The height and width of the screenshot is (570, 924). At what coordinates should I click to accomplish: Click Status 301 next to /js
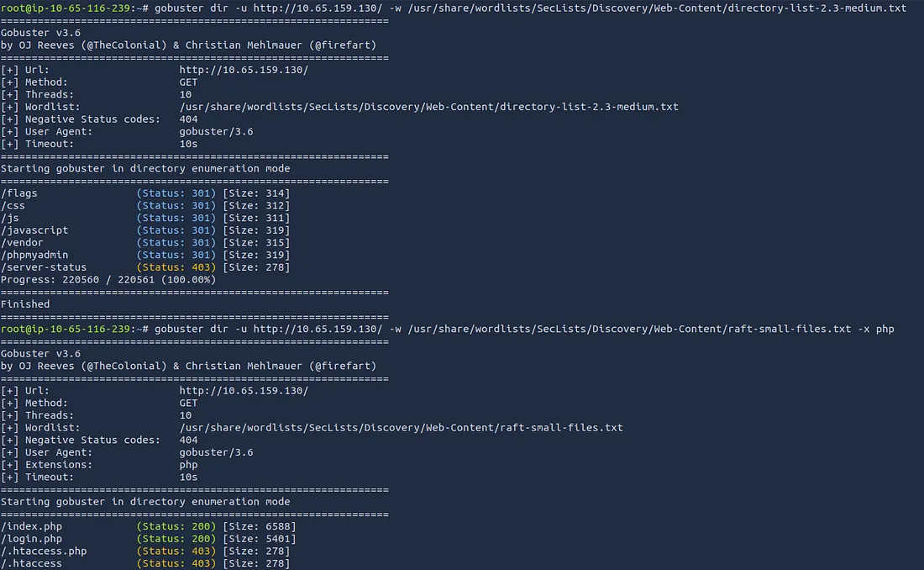tap(176, 218)
